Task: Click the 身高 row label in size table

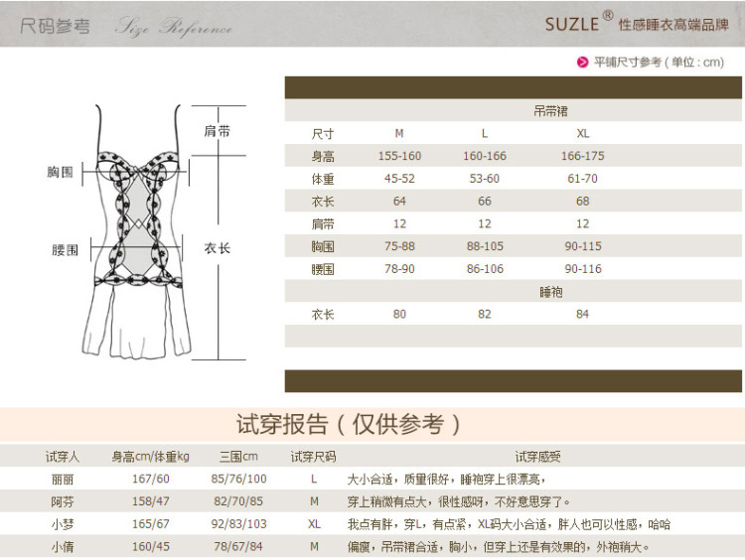Action: coord(323,157)
